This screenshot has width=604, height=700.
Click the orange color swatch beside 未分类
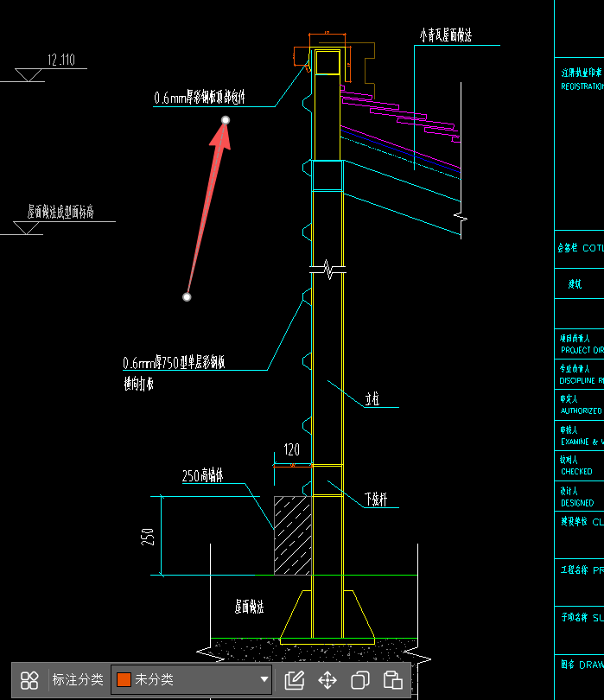[124, 679]
